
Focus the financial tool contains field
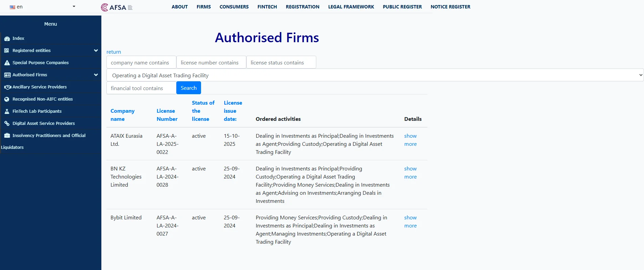pyautogui.click(x=141, y=88)
